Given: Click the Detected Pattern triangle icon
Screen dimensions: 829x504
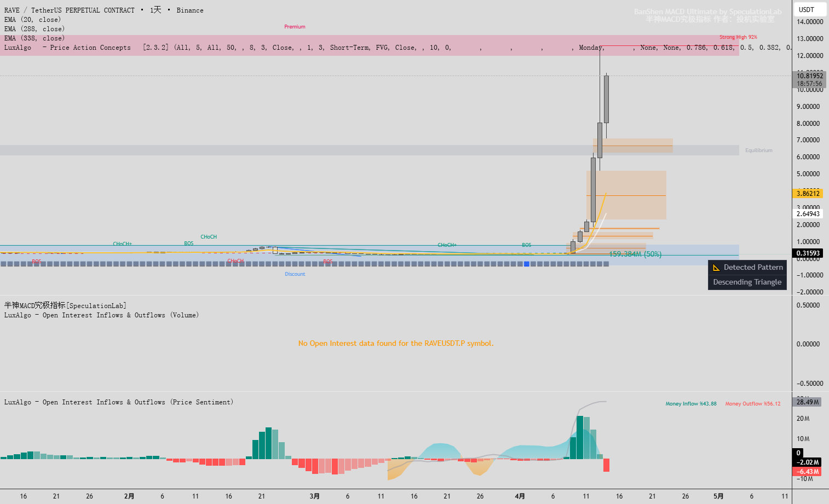Looking at the screenshot, I should [716, 268].
